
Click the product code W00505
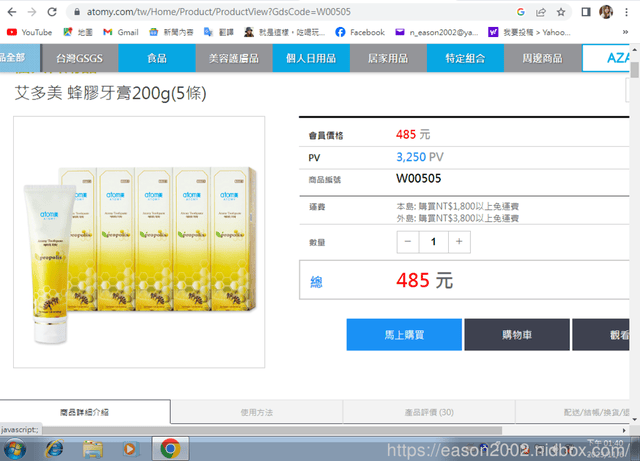coord(419,178)
